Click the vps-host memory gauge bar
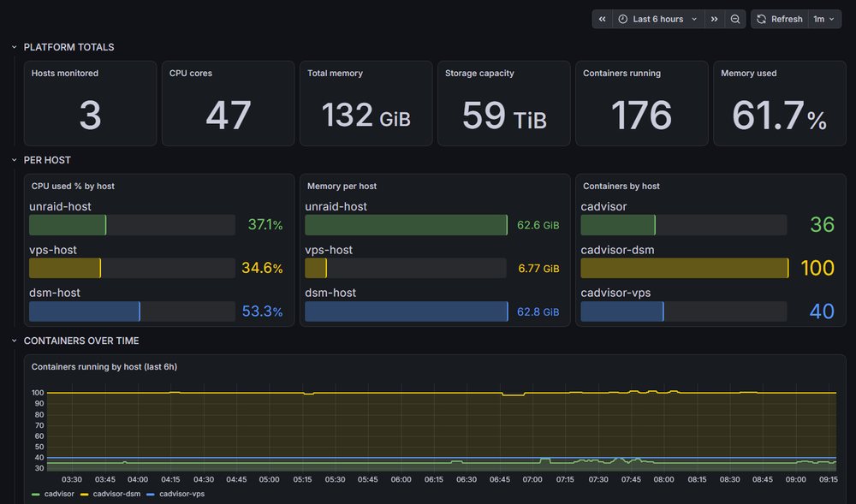Viewport: 856px width, 504px height. tap(406, 268)
